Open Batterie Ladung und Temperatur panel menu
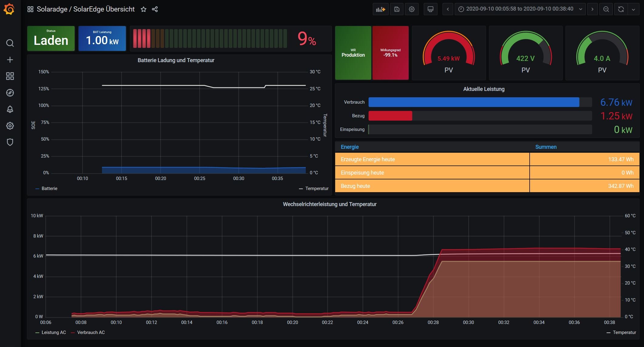Viewport: 644px width, 347px height. [x=176, y=60]
